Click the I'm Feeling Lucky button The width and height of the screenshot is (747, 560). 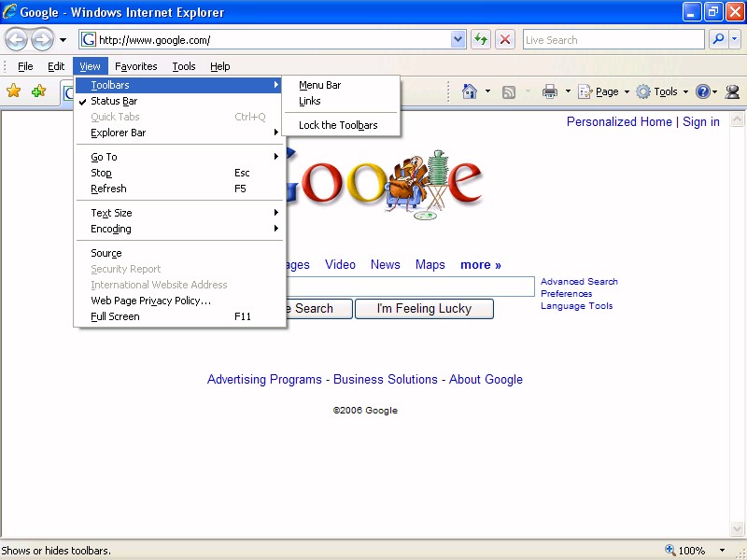pos(424,309)
